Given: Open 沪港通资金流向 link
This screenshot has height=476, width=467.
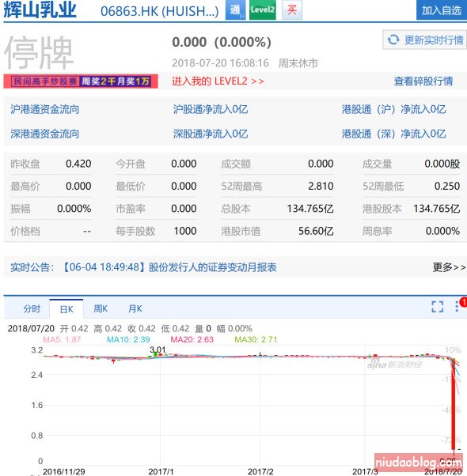Looking at the screenshot, I should [x=44, y=109].
